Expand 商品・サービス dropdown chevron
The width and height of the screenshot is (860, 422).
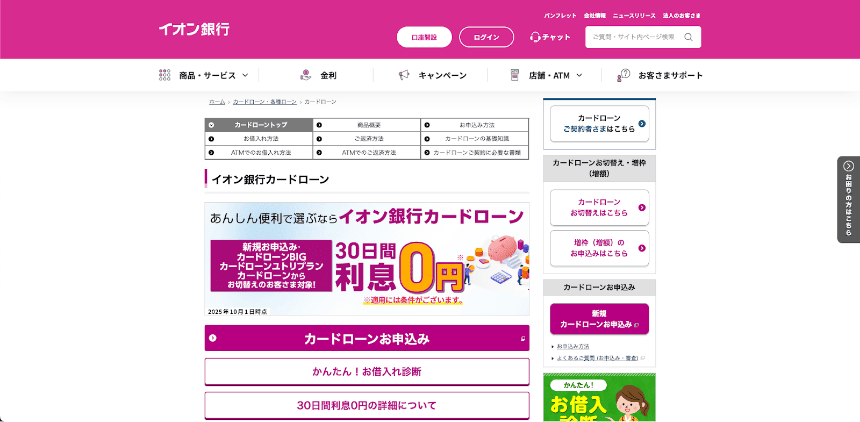click(x=245, y=75)
